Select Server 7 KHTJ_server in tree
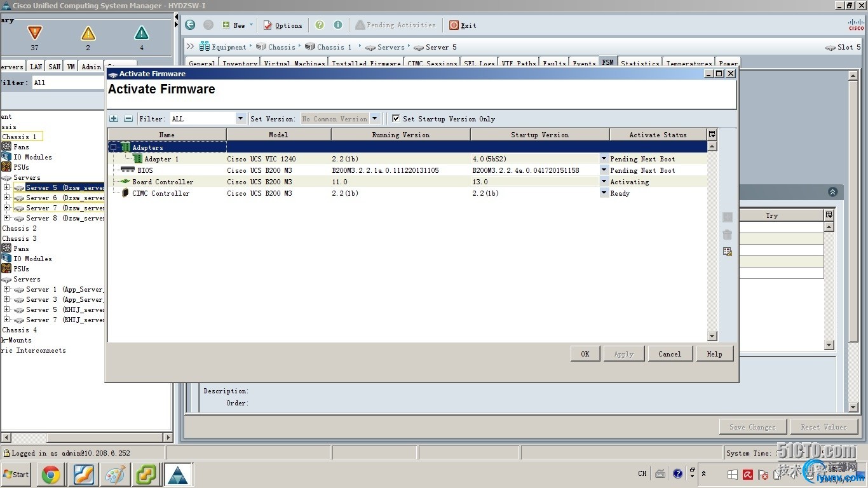The width and height of the screenshot is (868, 488). [64, 320]
